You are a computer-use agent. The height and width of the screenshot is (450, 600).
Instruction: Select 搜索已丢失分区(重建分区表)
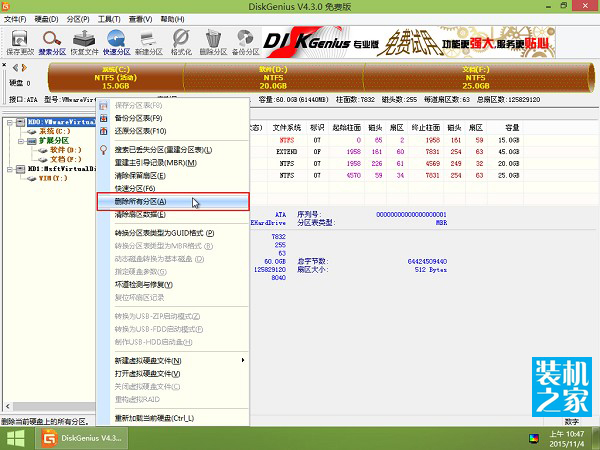point(173,150)
